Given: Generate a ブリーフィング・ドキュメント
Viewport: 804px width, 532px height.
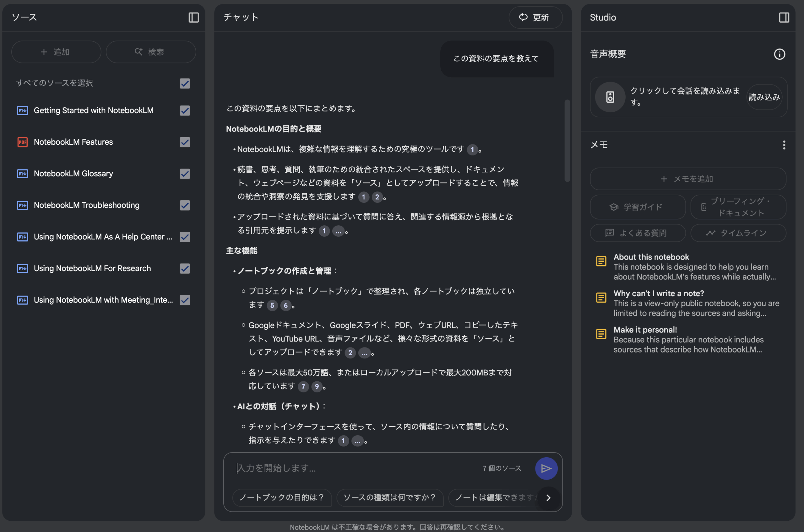Looking at the screenshot, I should click(x=738, y=207).
